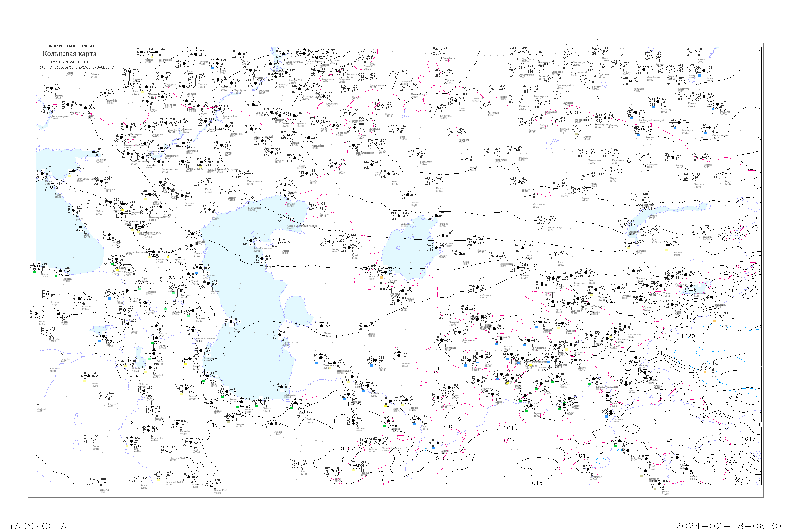The image size is (798, 532).
Task: Click the Душанбе station circle symbol
Action: [x=557, y=377]
